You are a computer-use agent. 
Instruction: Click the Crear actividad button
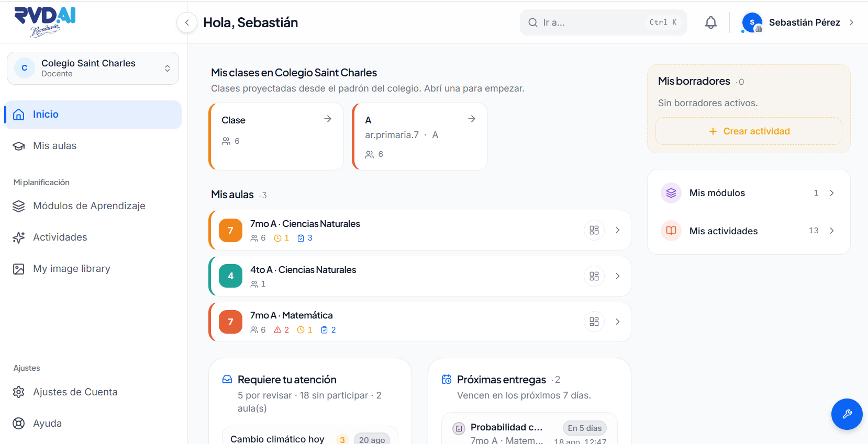pos(749,131)
